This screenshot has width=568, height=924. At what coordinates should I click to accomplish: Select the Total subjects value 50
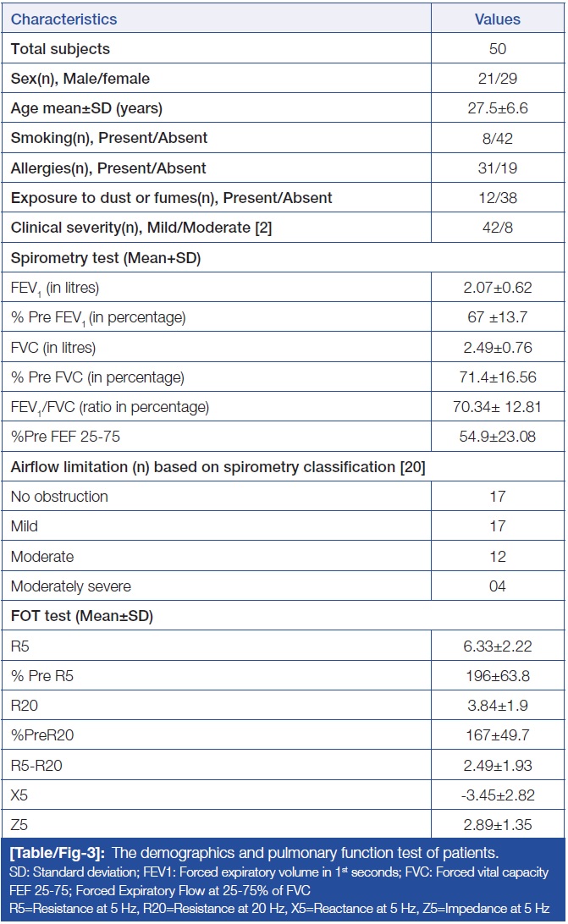tap(498, 49)
